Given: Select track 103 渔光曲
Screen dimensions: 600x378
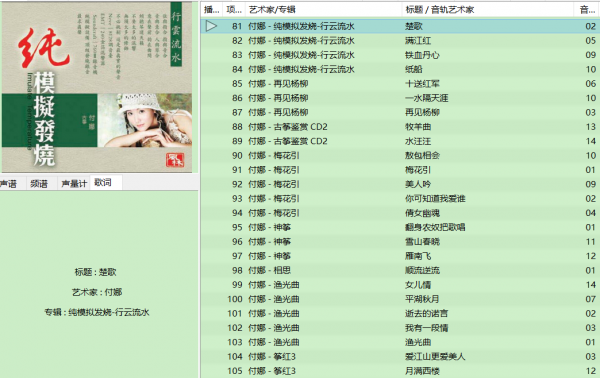Looking at the screenshot, I should 400,342.
